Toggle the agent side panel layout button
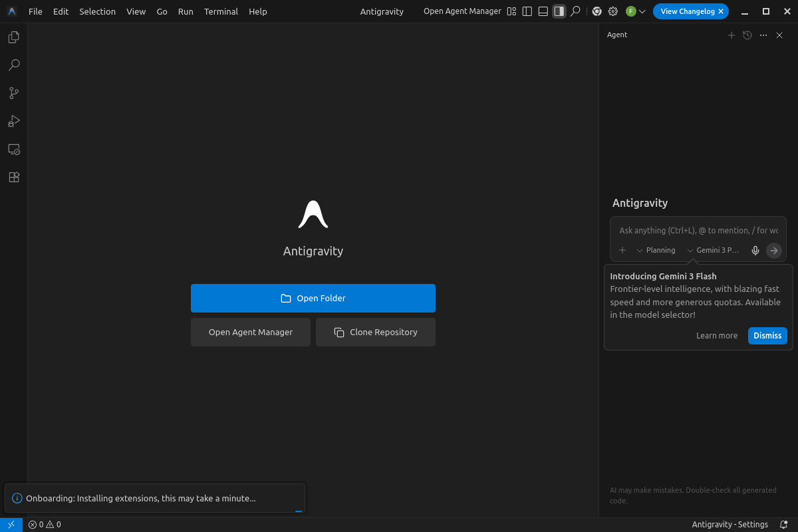The height and width of the screenshot is (532, 798). click(559, 11)
